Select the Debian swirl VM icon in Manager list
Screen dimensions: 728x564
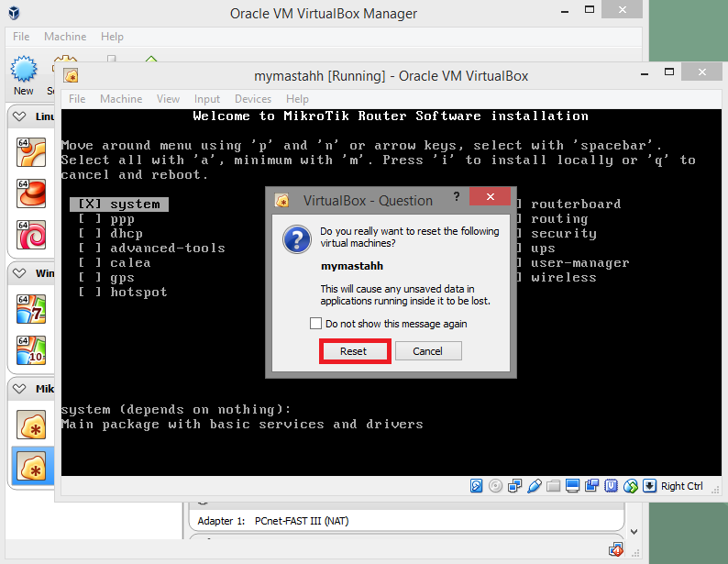pos(31,235)
